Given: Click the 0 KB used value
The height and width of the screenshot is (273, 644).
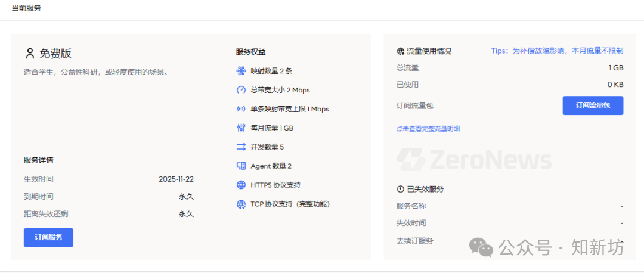Looking at the screenshot, I should tap(615, 85).
